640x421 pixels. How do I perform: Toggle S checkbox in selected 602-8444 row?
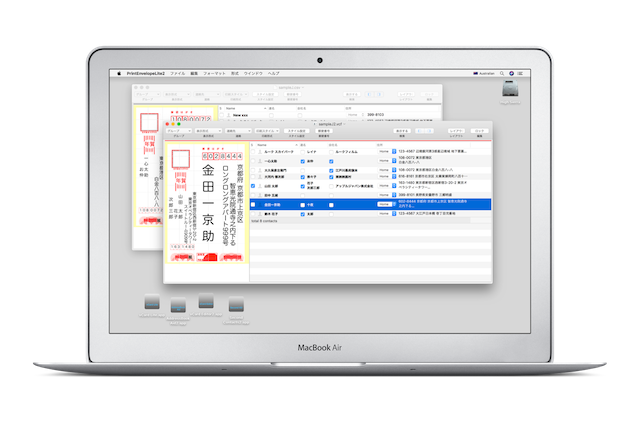[253, 205]
